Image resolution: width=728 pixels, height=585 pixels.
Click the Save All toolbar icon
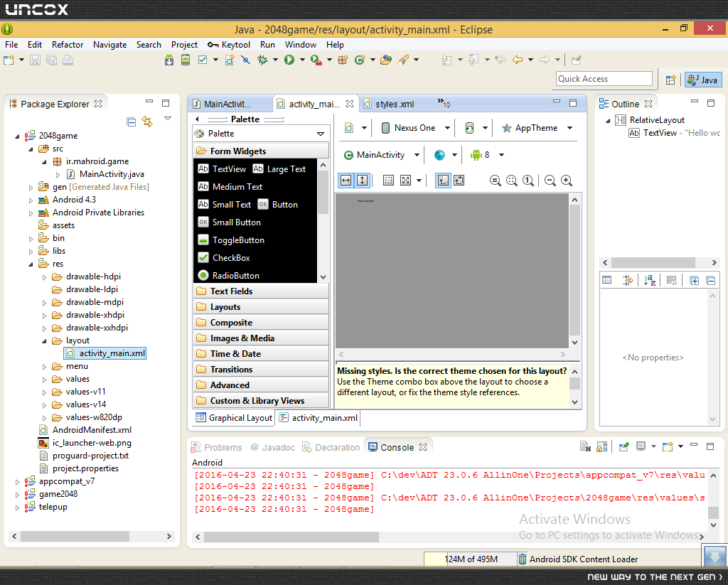[x=51, y=60]
